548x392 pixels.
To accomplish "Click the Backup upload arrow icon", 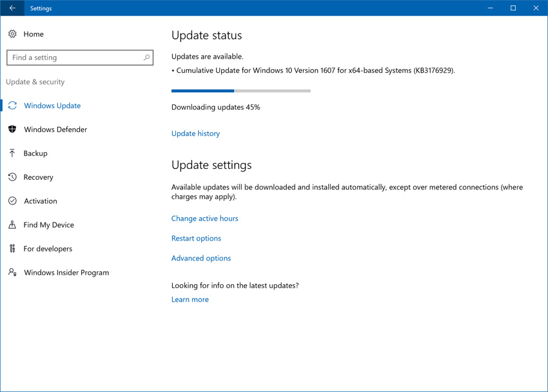I will point(12,153).
